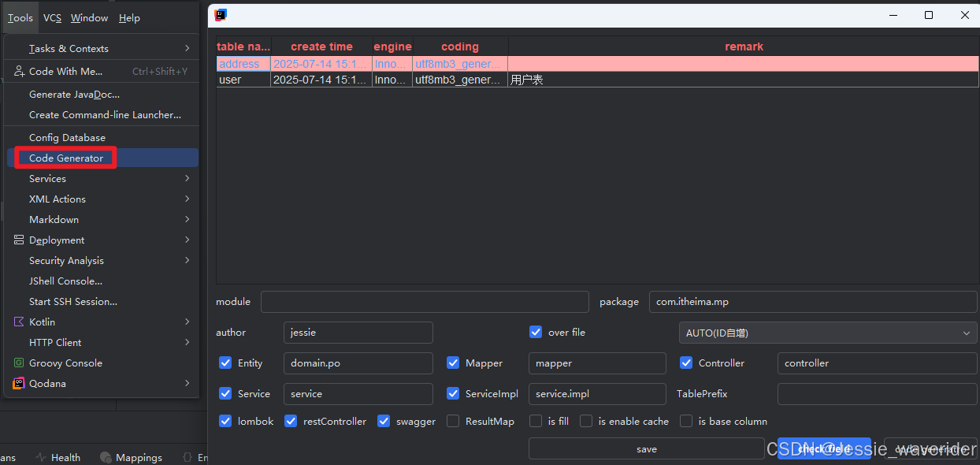Click the Groovy Console icon

point(19,363)
